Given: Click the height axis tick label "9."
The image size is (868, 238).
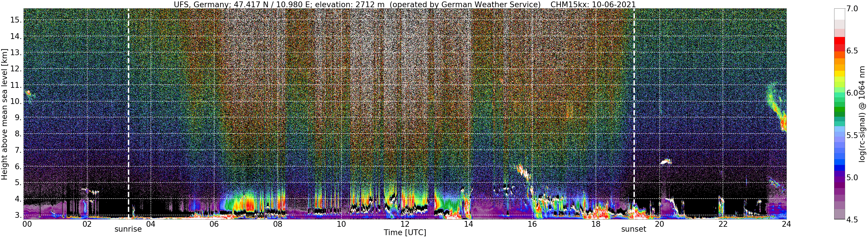Looking at the screenshot, I should (x=18, y=118).
